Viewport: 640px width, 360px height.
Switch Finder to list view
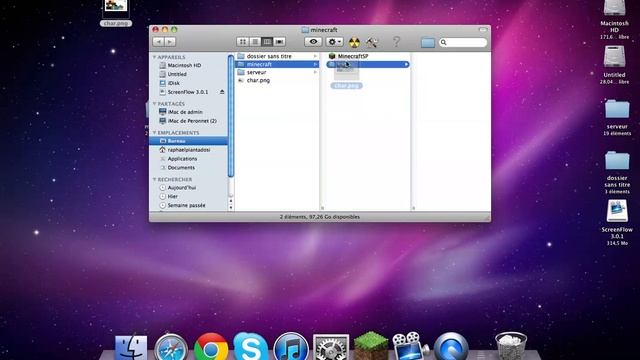(x=255, y=42)
